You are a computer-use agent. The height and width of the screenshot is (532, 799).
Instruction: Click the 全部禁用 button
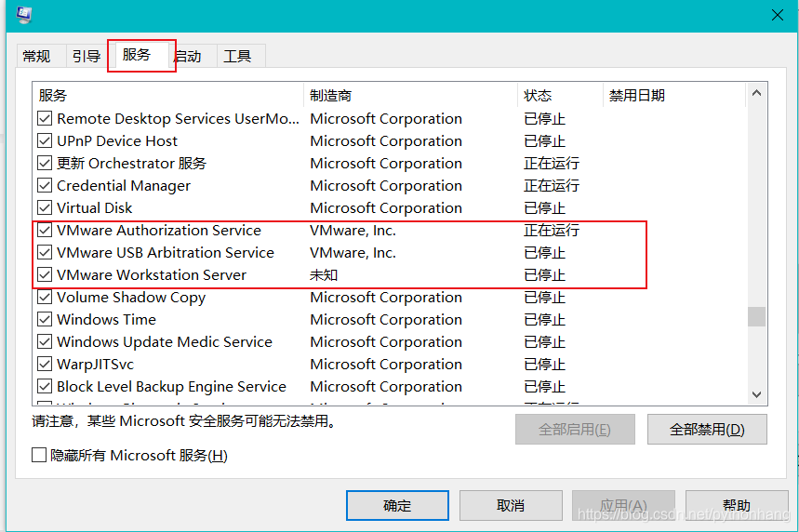coord(707,429)
